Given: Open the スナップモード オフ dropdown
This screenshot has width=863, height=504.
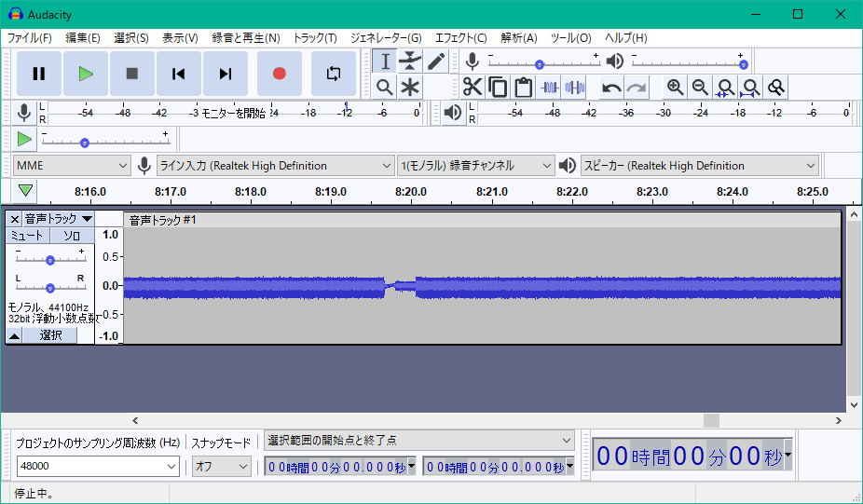Looking at the screenshot, I should (221, 466).
